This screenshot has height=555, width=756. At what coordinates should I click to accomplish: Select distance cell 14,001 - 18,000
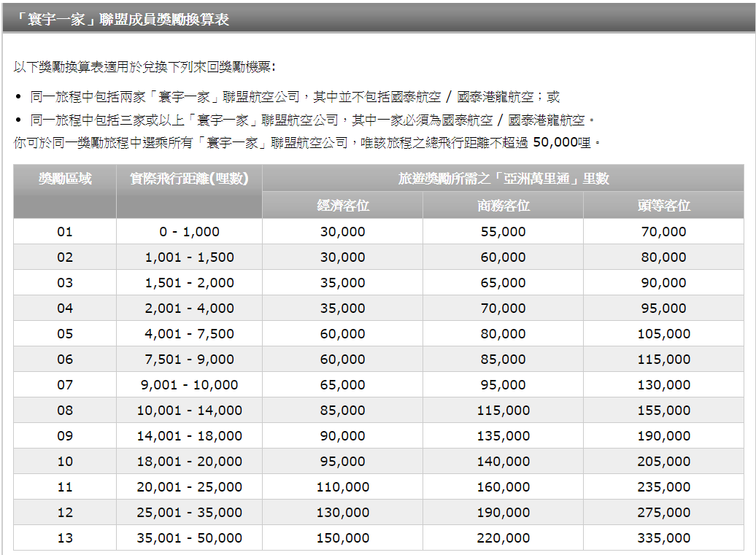click(x=190, y=436)
